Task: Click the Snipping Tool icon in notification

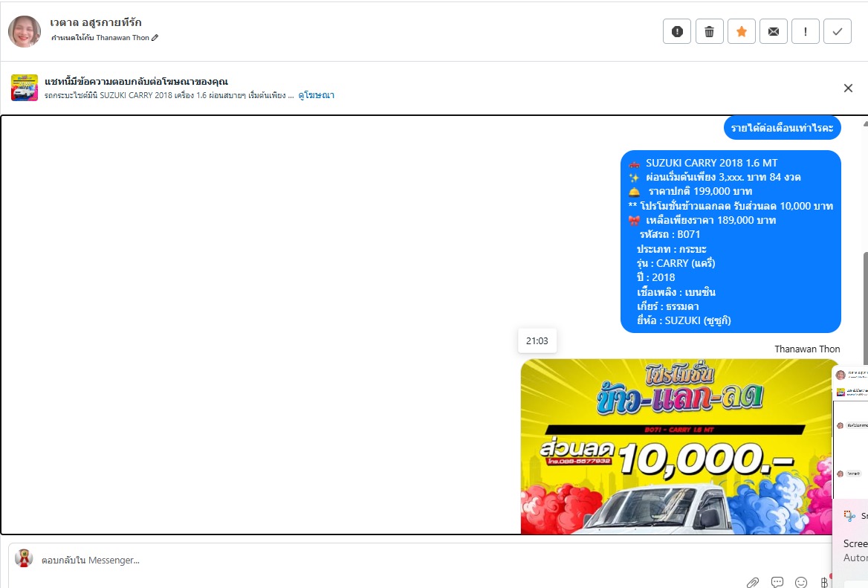Action: point(849,515)
